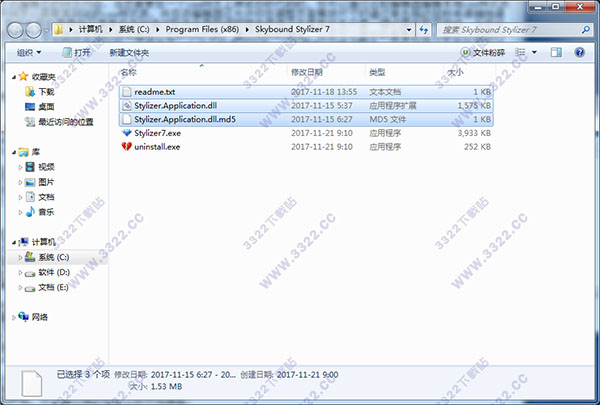Select 文档 (E:) drive in sidebar

[53, 287]
